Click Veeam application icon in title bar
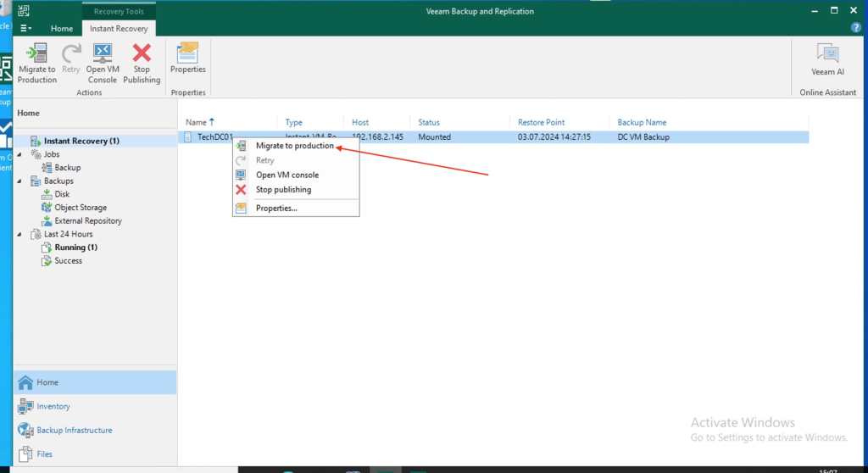The width and height of the screenshot is (868, 473). 23,10
